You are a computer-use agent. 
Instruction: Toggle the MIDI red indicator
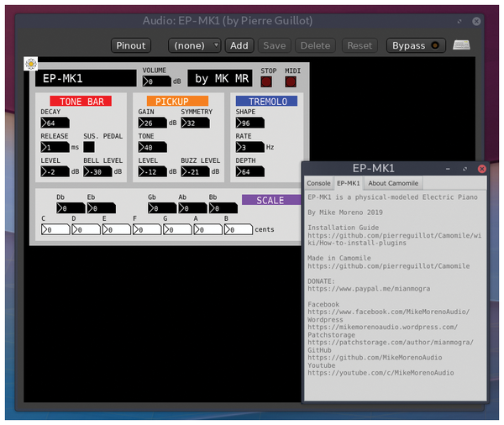291,81
